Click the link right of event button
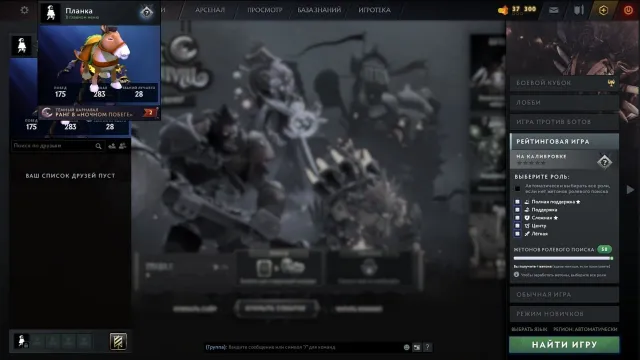 pos(359,309)
